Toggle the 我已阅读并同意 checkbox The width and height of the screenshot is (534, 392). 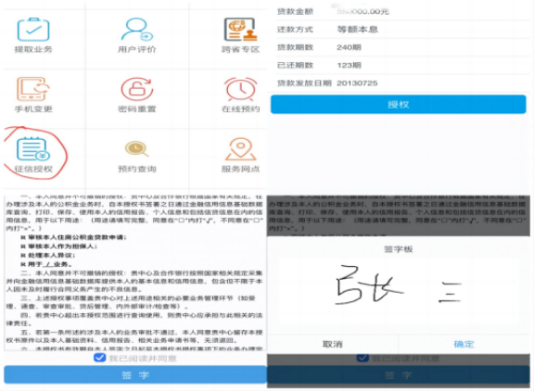tap(99, 358)
